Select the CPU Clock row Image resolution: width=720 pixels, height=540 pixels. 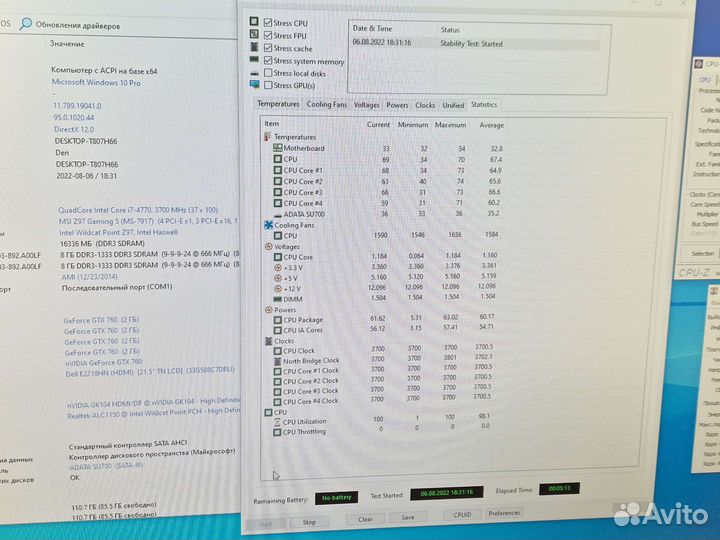pyautogui.click(x=383, y=349)
